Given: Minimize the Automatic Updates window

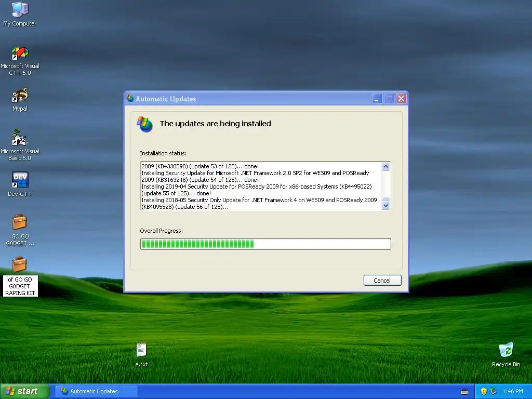Looking at the screenshot, I should coord(377,99).
